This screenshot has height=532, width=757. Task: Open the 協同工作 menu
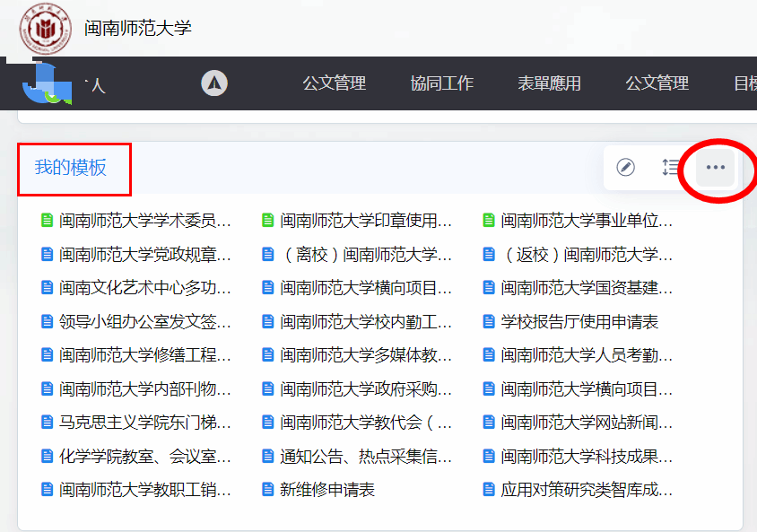pos(442,83)
